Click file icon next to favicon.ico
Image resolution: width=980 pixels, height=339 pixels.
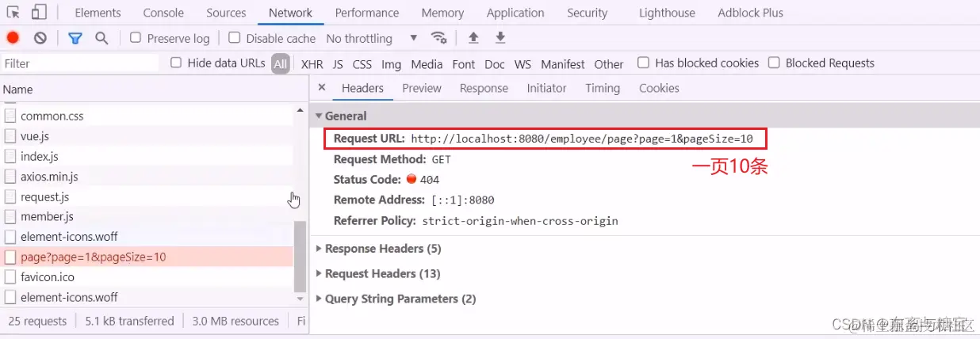pos(10,277)
